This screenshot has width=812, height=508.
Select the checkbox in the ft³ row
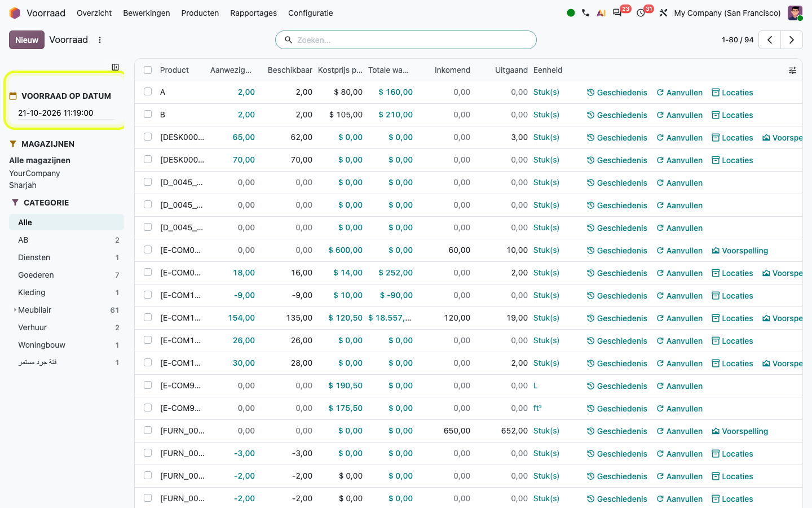coord(148,408)
